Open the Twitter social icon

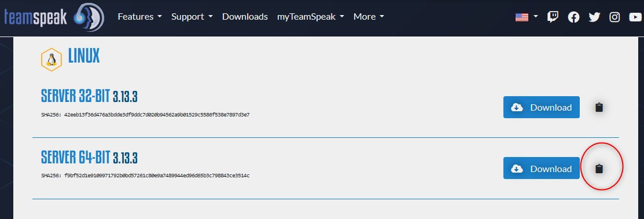(594, 17)
